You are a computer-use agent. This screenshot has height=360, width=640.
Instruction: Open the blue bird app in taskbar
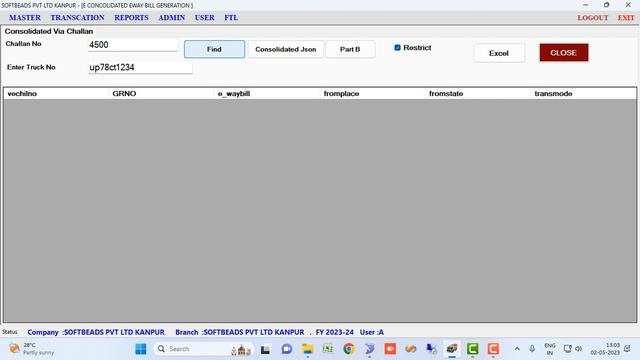pos(369,349)
